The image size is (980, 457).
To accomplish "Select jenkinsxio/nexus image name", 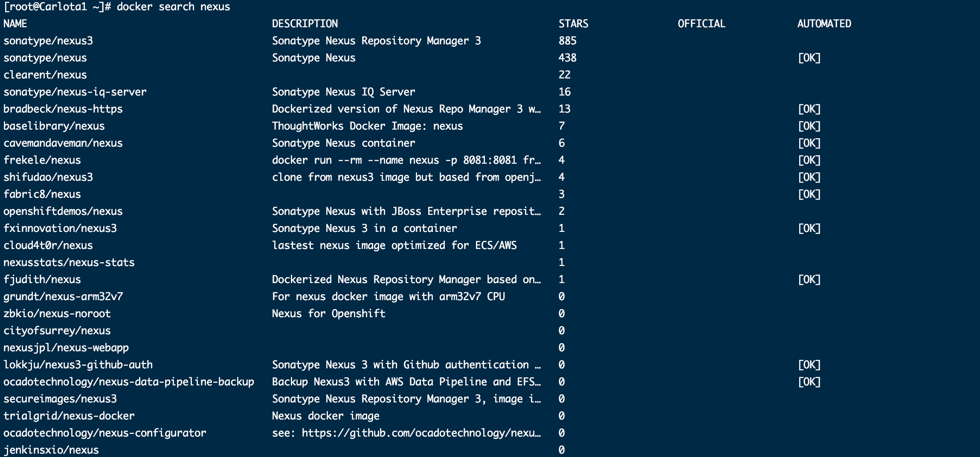I will click(x=51, y=450).
